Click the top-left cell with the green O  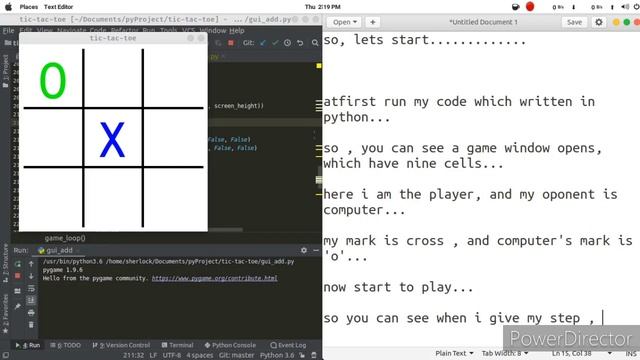click(x=53, y=78)
